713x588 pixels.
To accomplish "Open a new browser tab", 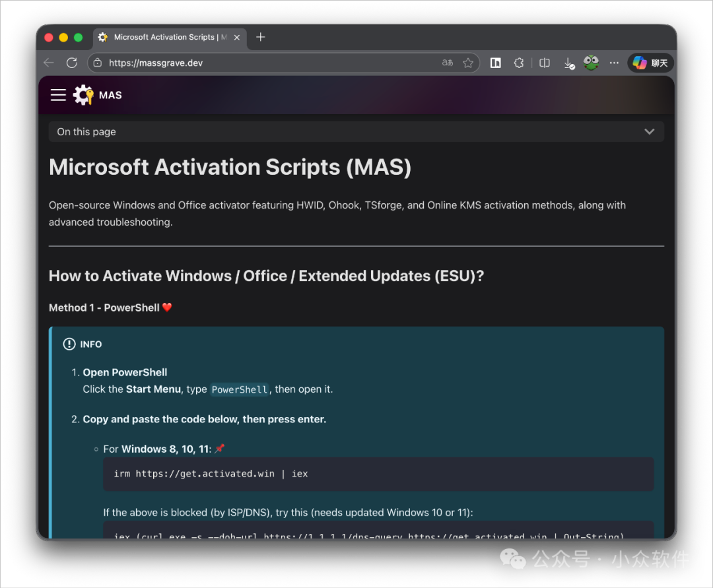I will coord(260,37).
